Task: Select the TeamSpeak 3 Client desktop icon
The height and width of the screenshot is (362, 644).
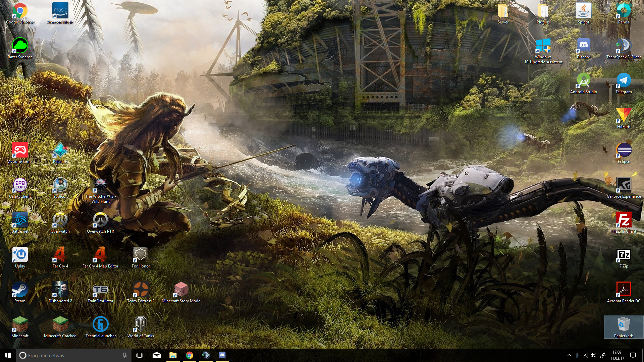Action: (624, 48)
